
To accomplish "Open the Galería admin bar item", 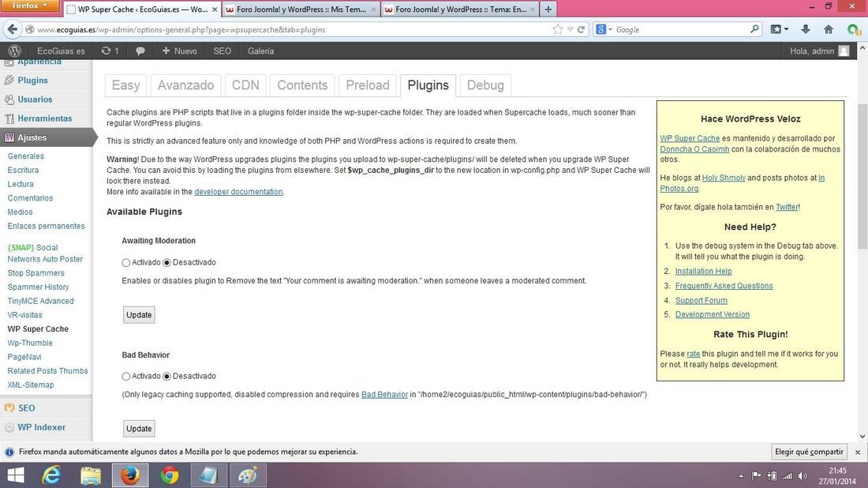I will click(x=260, y=51).
